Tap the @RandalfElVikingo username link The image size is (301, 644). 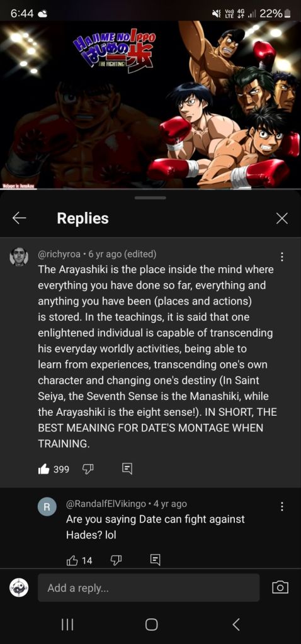click(x=106, y=504)
